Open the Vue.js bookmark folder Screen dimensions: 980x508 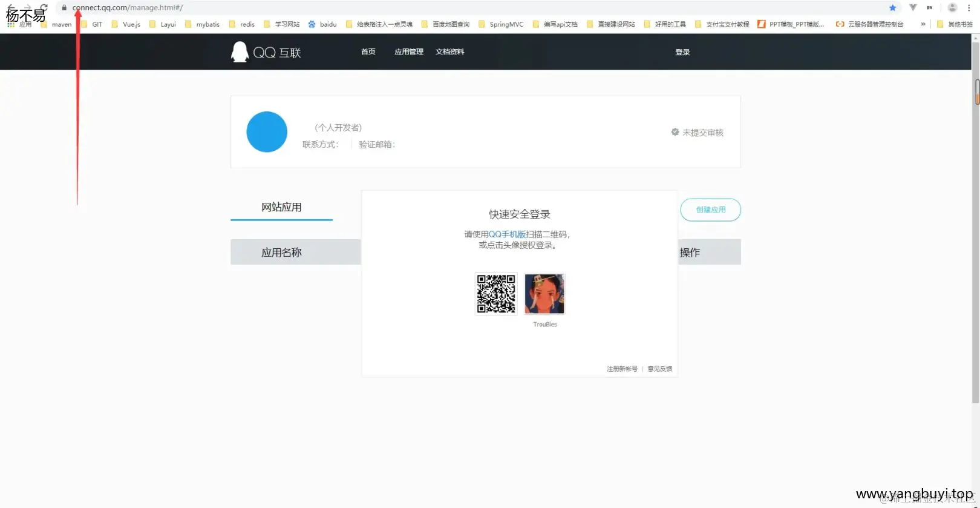126,24
